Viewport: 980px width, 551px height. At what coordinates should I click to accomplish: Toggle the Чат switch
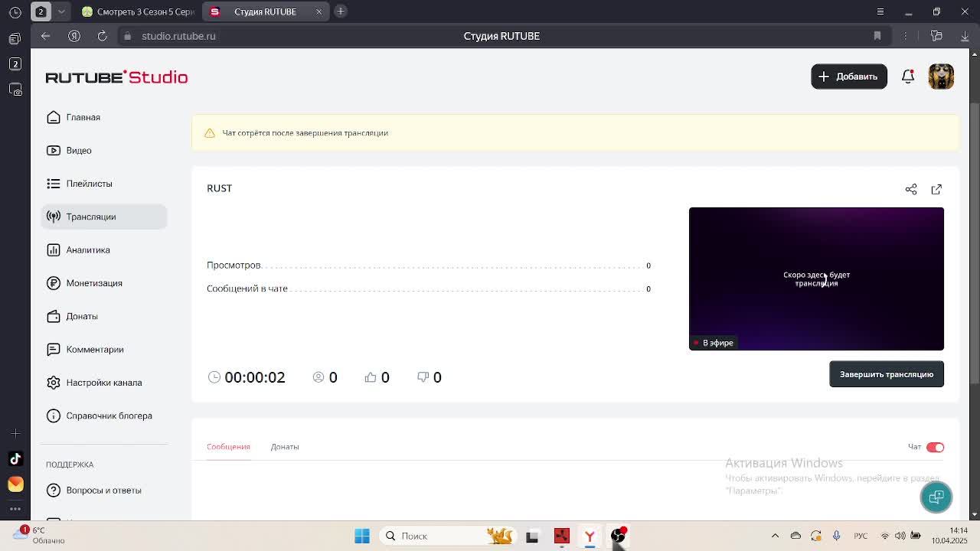click(935, 447)
